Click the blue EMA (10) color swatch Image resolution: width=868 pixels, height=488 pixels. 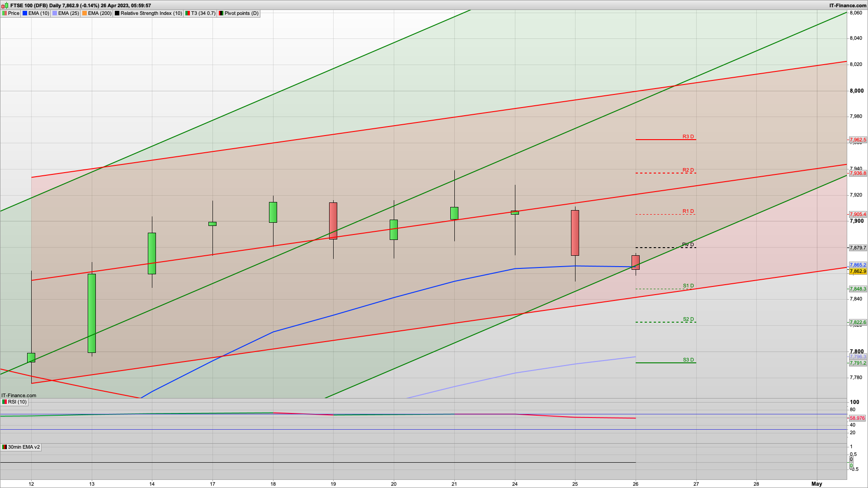click(x=25, y=13)
